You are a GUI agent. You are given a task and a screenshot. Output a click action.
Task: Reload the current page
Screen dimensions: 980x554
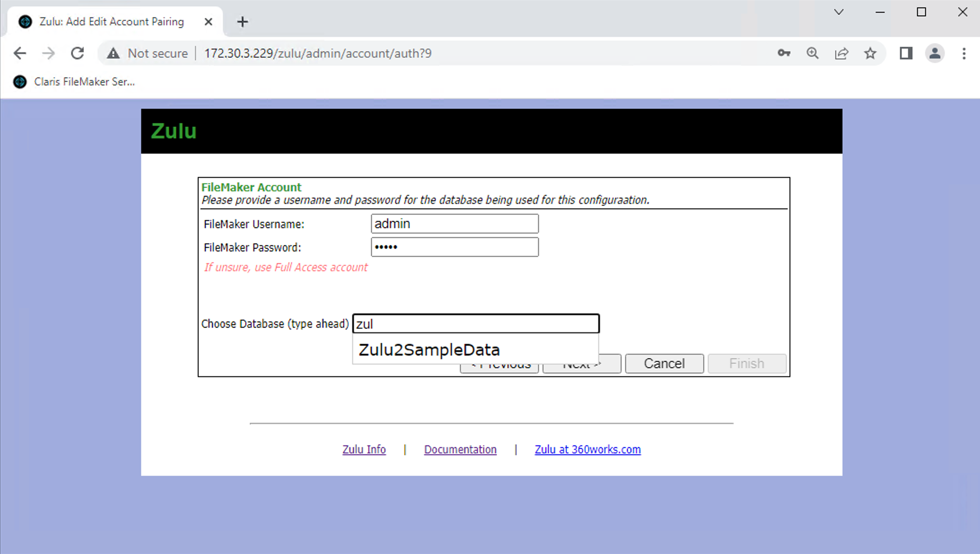point(77,53)
